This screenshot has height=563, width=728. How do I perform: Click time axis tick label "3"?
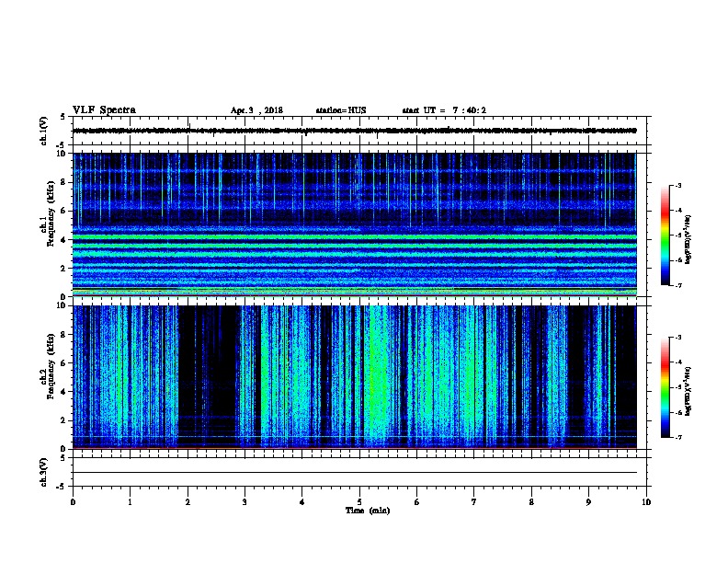pos(245,501)
